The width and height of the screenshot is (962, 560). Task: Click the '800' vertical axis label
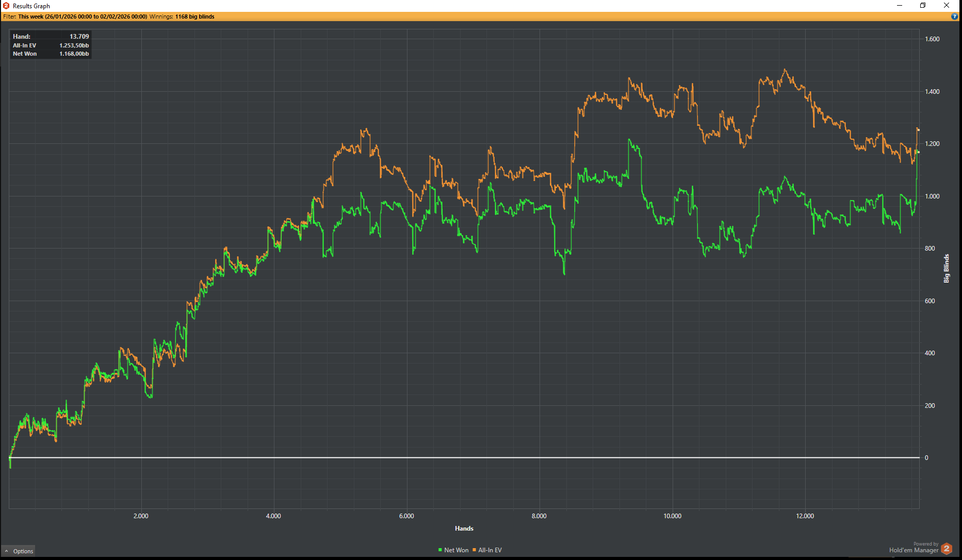click(x=930, y=249)
